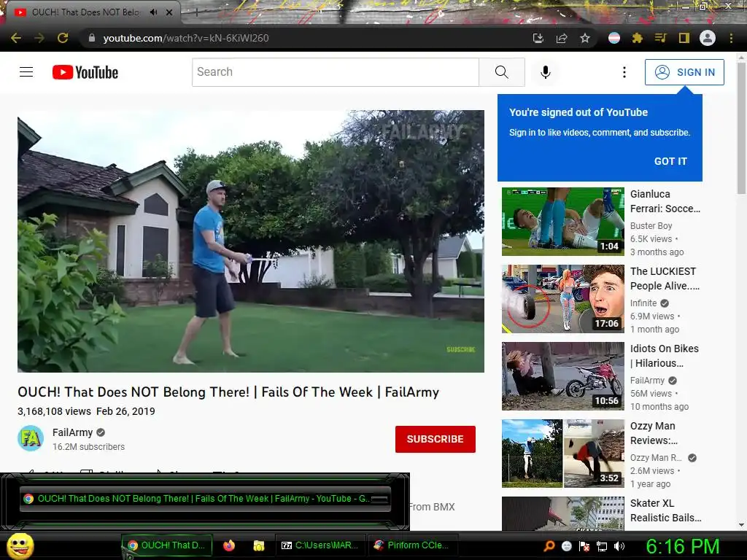Open the media control playlist icon
747x560 pixels.
point(660,38)
